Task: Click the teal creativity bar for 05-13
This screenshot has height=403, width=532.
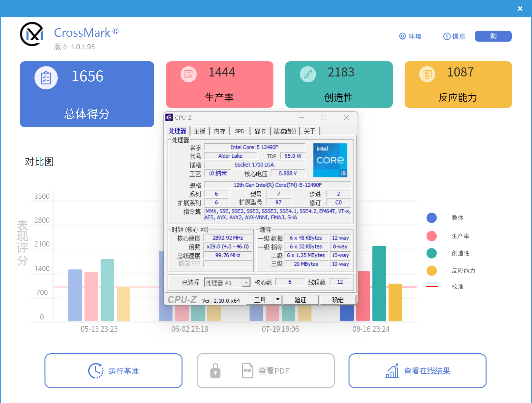Action: click(107, 290)
